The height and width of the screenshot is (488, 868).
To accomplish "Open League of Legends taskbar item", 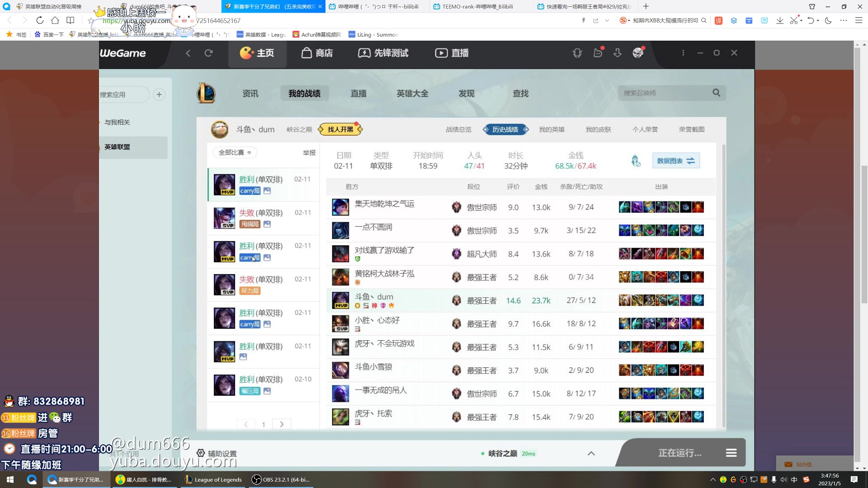I will click(x=213, y=479).
